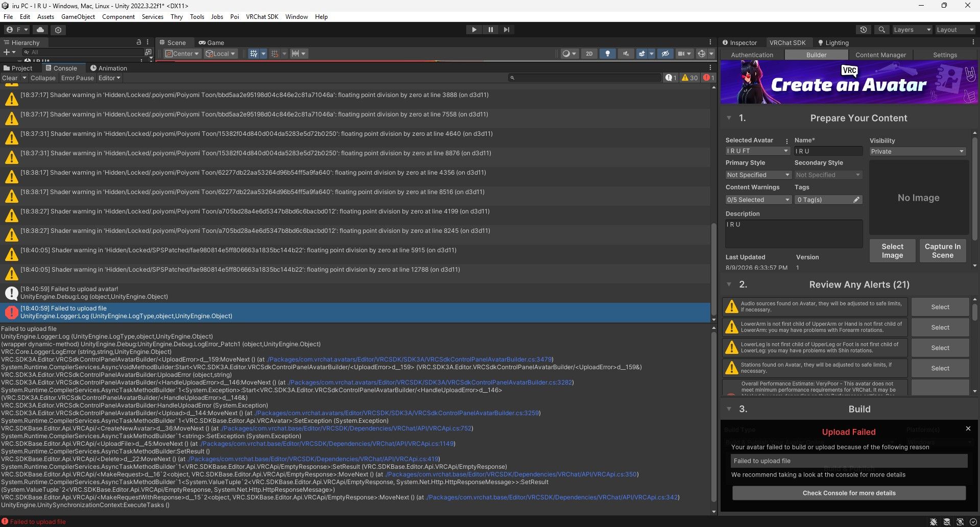
Task: Open the Console Editor target dropdown
Action: point(109,78)
